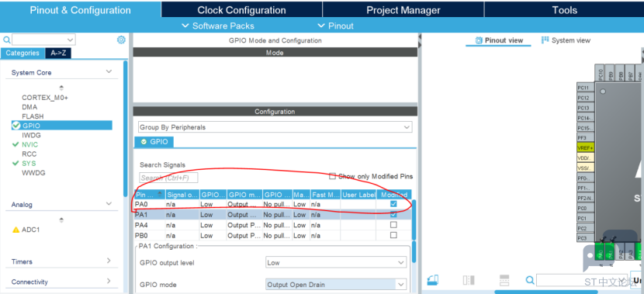Click the vertical split layout icon

469,280
